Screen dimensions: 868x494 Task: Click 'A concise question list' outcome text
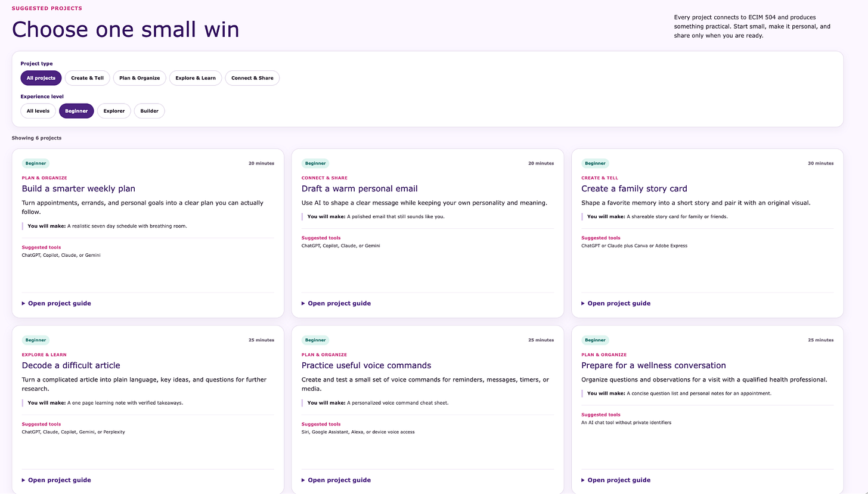click(699, 393)
